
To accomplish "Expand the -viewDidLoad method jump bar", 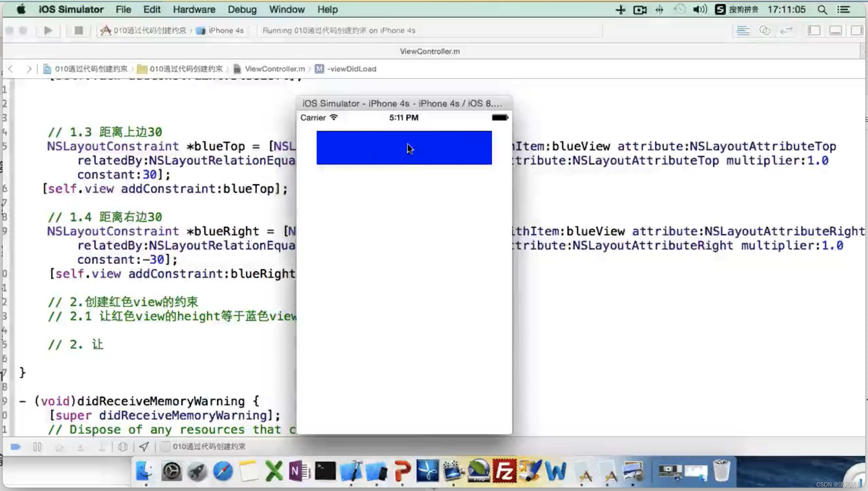I will coord(351,69).
